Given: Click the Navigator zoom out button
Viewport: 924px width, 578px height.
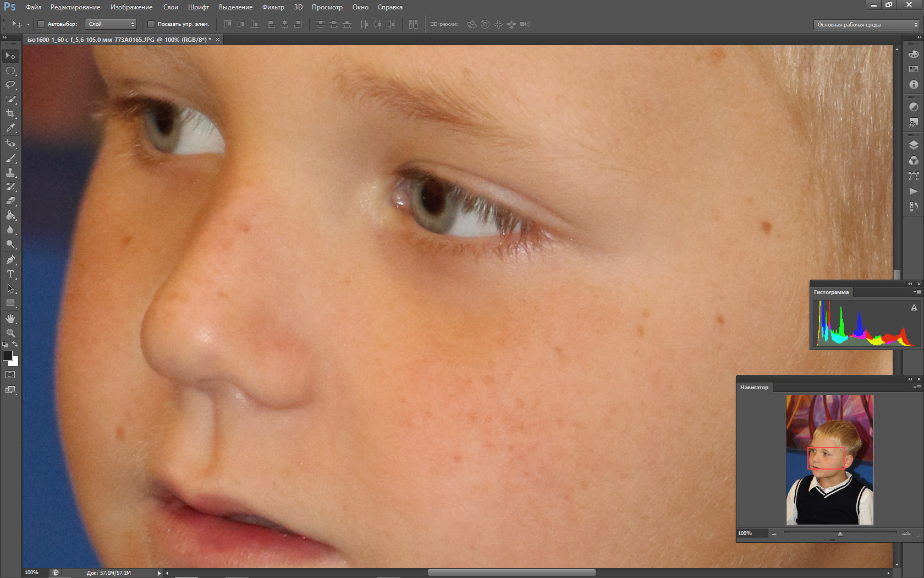Looking at the screenshot, I should pos(774,533).
